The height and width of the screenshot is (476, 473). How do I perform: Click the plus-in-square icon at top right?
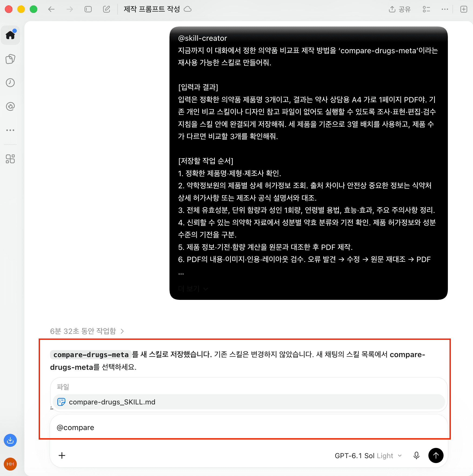[x=464, y=9]
